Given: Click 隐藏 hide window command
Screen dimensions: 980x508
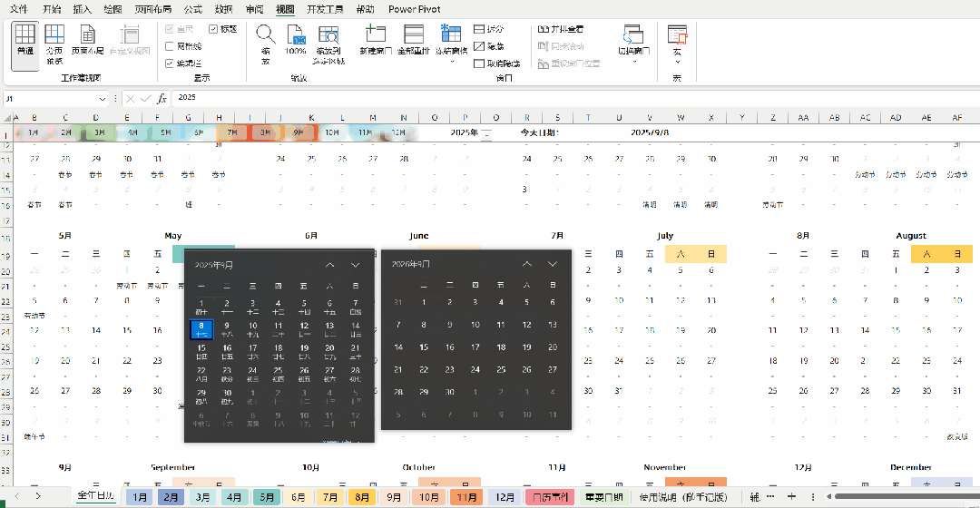Looking at the screenshot, I should (x=489, y=46).
